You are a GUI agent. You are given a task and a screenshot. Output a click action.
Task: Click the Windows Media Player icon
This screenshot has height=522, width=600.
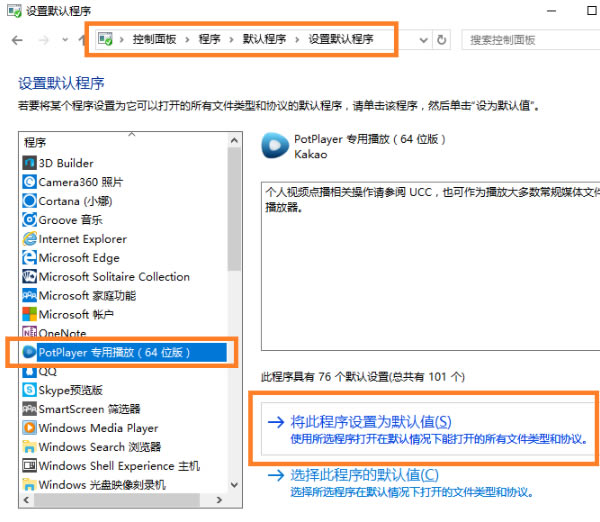(x=29, y=428)
